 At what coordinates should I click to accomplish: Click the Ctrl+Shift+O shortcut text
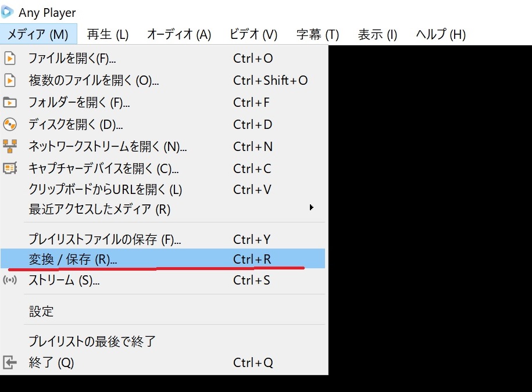(x=270, y=80)
